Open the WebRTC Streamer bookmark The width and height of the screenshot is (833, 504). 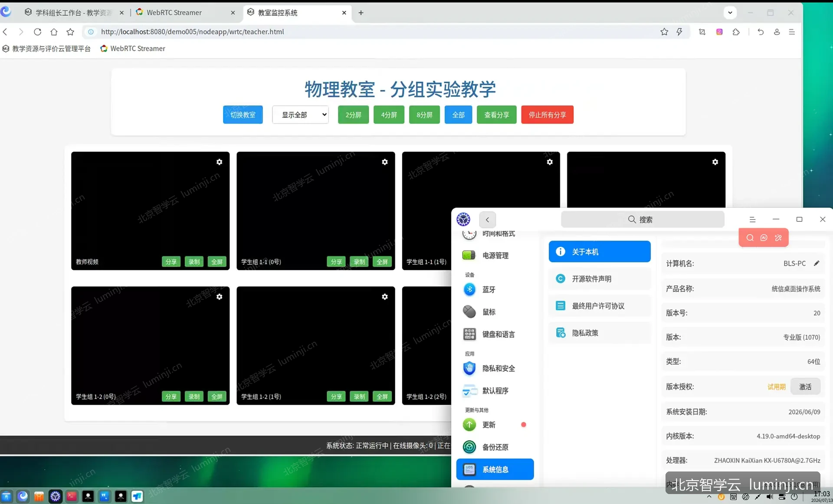pos(133,49)
